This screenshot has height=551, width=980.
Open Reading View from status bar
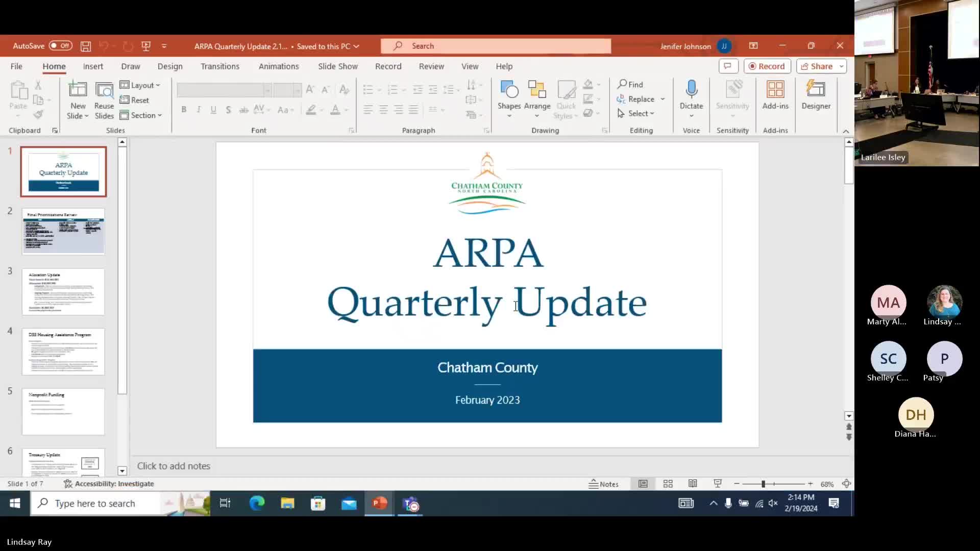[x=693, y=484]
